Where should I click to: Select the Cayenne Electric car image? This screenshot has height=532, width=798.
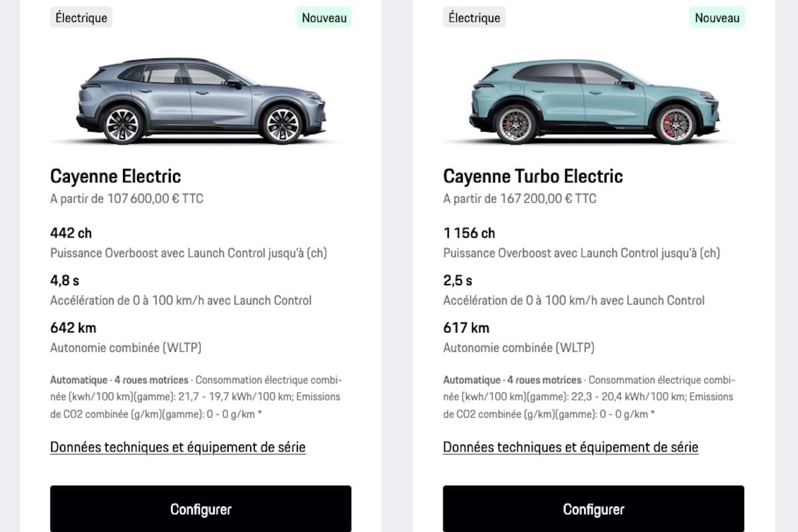[x=199, y=100]
